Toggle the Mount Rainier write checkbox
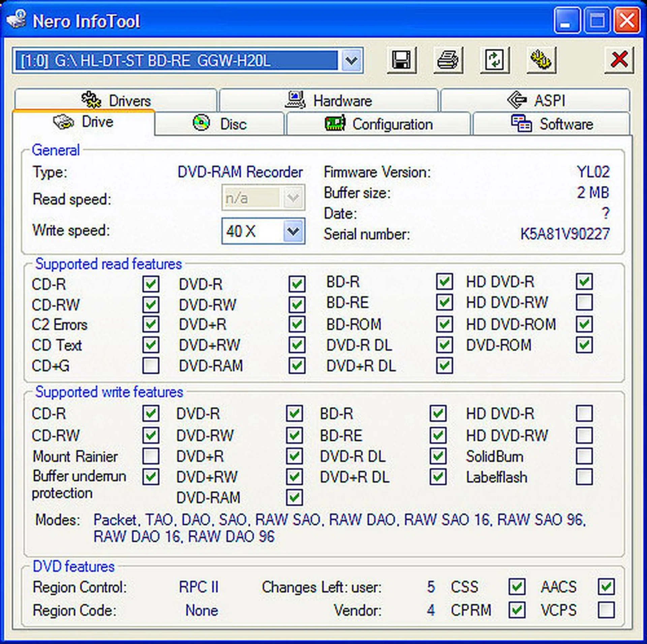This screenshot has width=647, height=644. point(151,456)
